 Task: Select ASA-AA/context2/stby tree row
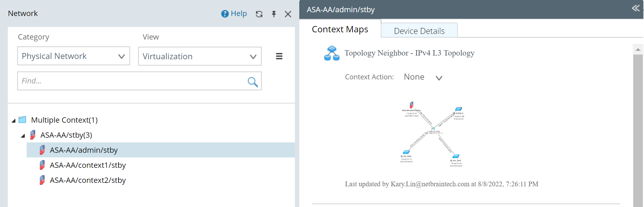click(161, 180)
